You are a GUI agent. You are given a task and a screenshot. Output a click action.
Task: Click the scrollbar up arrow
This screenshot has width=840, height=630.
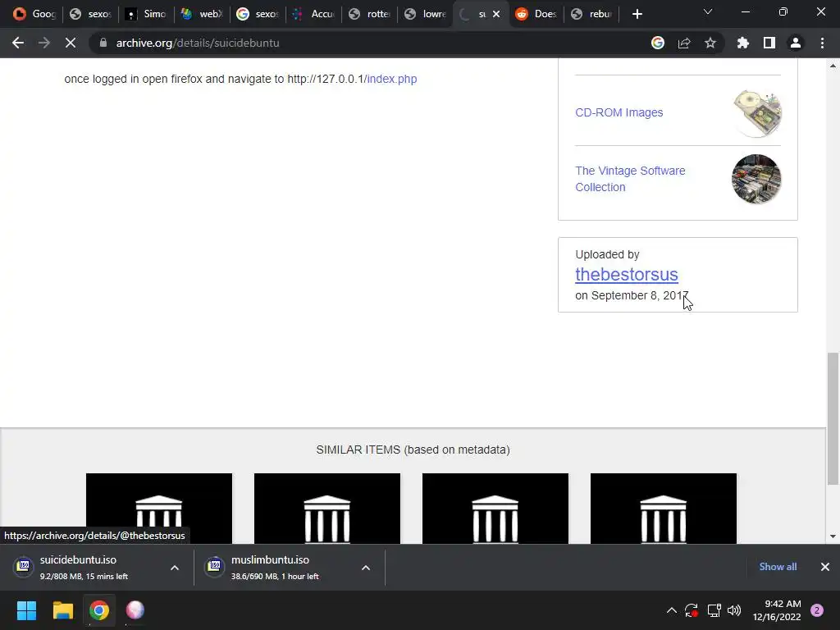[833, 66]
